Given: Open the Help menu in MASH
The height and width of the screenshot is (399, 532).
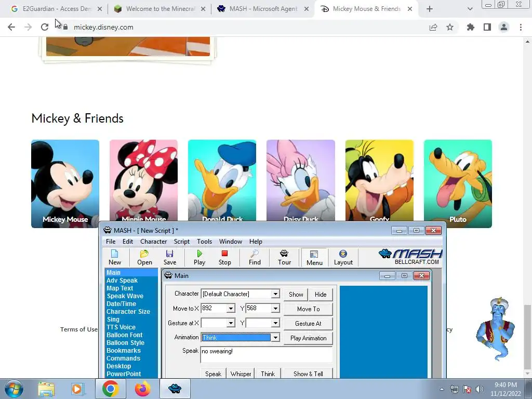Looking at the screenshot, I should tap(256, 241).
